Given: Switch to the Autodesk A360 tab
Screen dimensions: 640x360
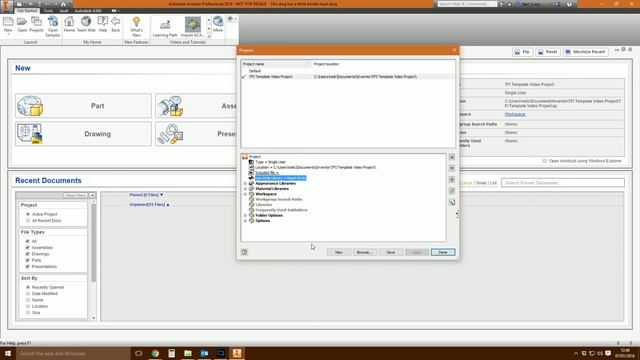Looking at the screenshot, I should [88, 11].
